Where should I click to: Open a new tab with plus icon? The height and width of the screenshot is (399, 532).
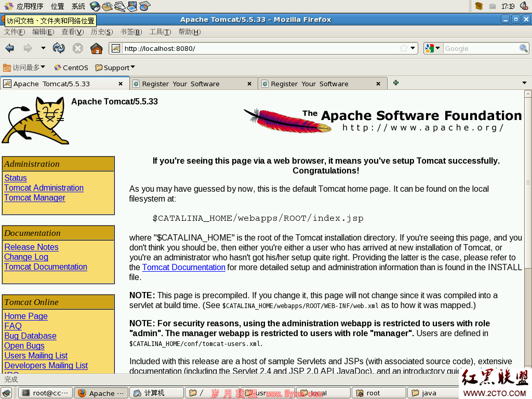tap(395, 83)
